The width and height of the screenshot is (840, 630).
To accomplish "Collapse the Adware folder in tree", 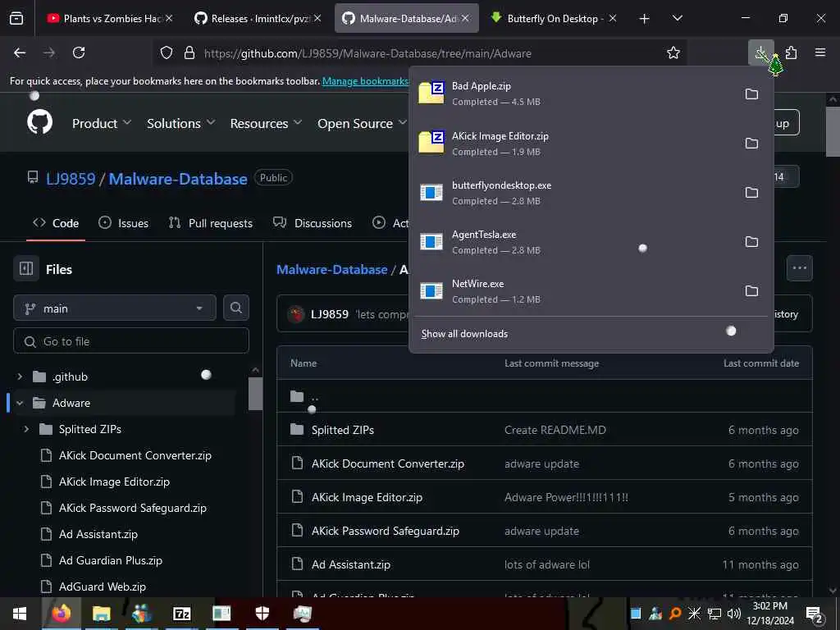I will point(20,403).
